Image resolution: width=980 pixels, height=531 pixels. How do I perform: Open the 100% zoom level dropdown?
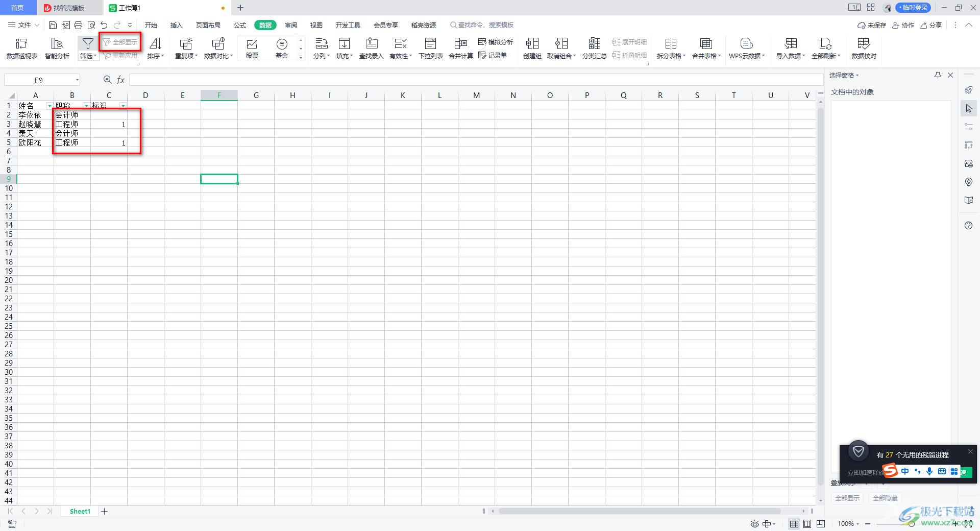pos(848,524)
